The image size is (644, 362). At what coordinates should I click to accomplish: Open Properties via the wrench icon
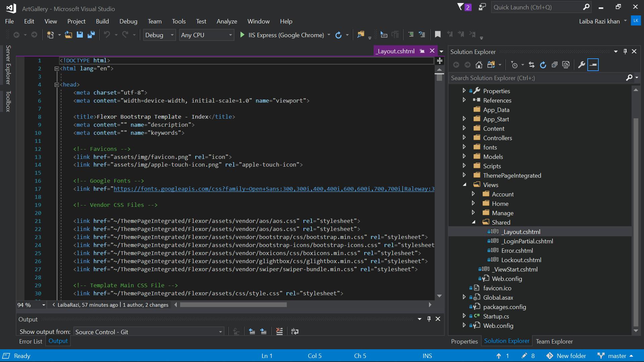coord(582,65)
